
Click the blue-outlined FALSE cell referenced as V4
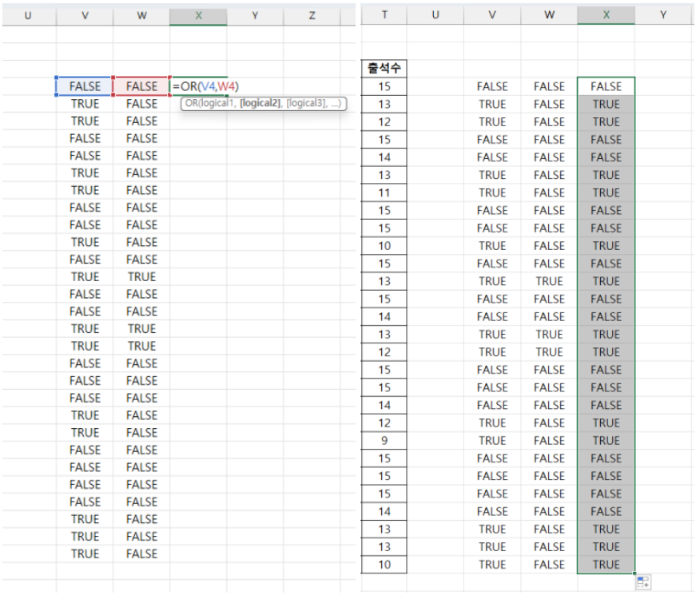(x=85, y=86)
